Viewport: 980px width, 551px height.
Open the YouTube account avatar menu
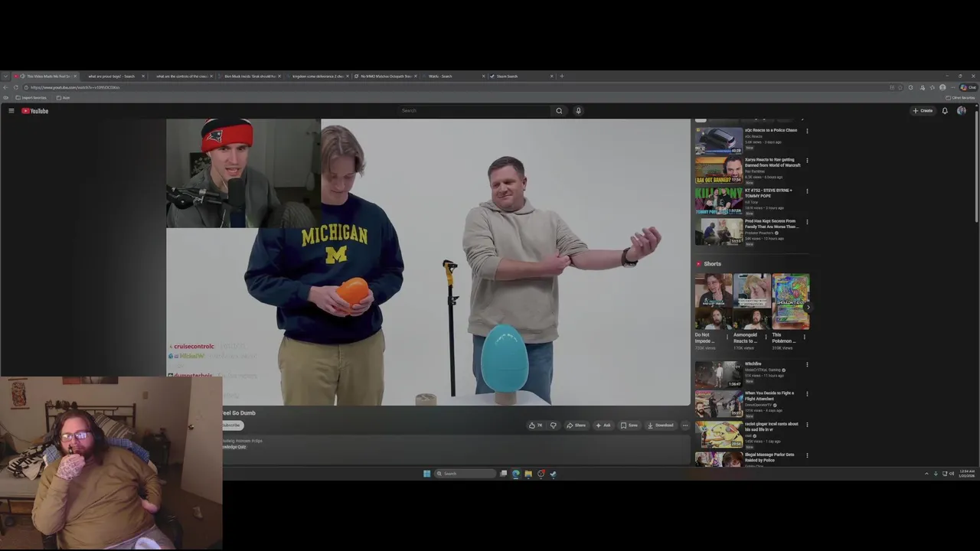(962, 111)
